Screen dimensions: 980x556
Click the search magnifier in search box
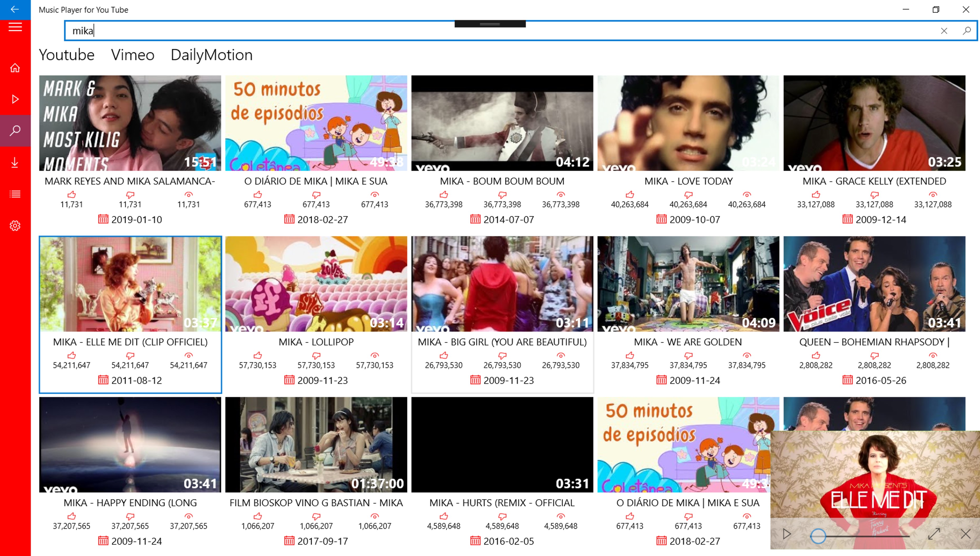tap(966, 31)
